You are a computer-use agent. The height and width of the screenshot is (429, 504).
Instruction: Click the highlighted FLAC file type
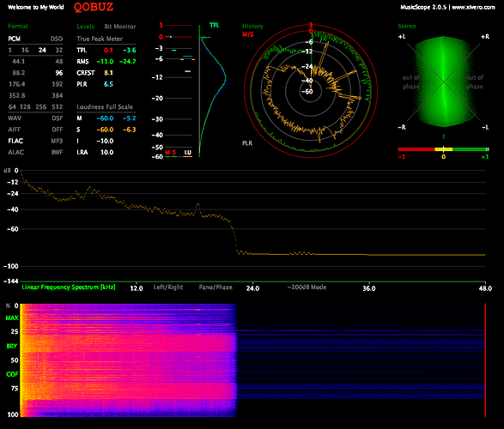point(15,141)
